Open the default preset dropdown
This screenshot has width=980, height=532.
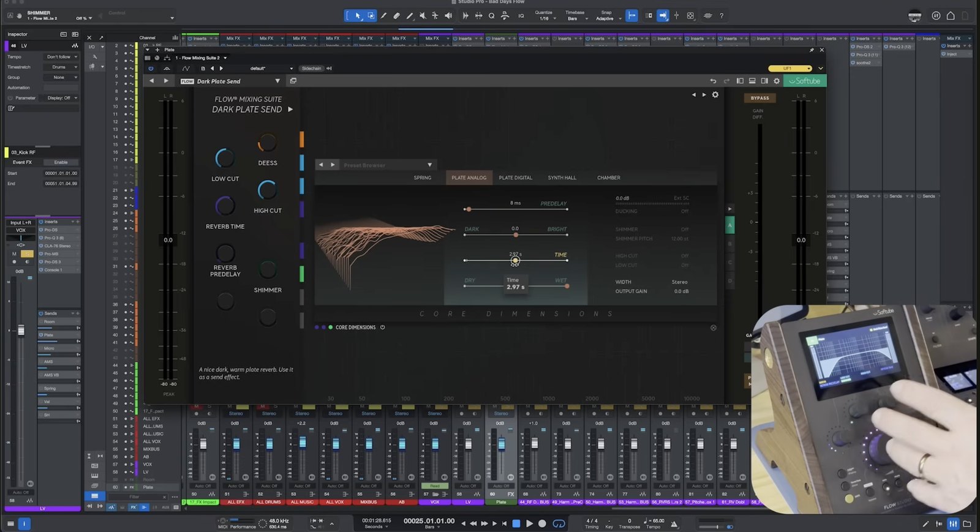tap(271, 69)
